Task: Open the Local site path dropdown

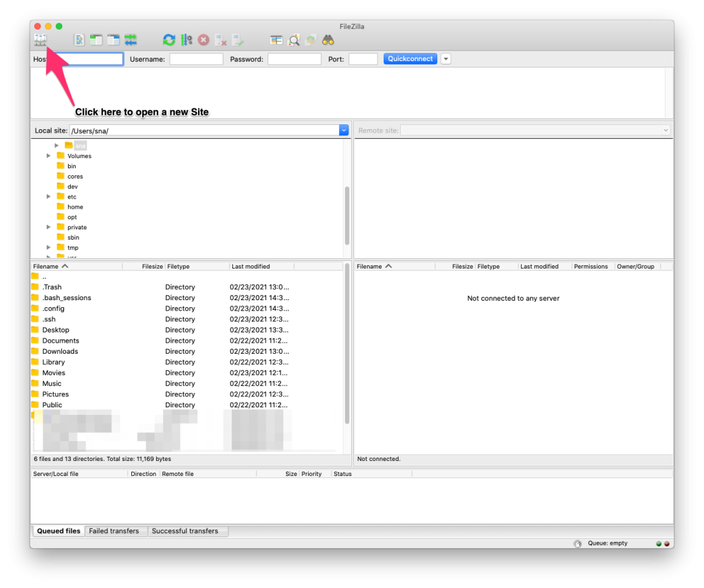Action: (344, 131)
